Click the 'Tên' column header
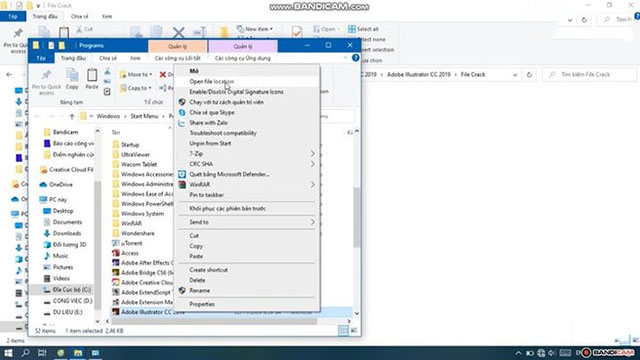 pyautogui.click(x=116, y=132)
